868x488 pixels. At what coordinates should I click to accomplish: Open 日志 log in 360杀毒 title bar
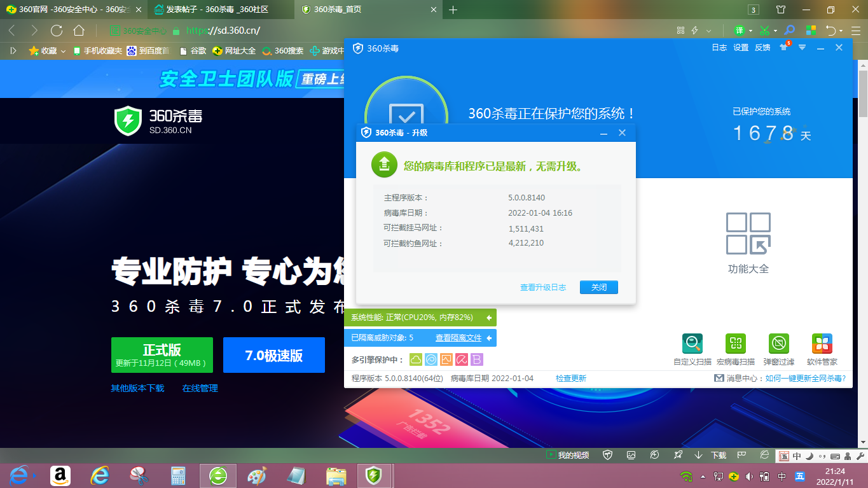click(x=719, y=48)
